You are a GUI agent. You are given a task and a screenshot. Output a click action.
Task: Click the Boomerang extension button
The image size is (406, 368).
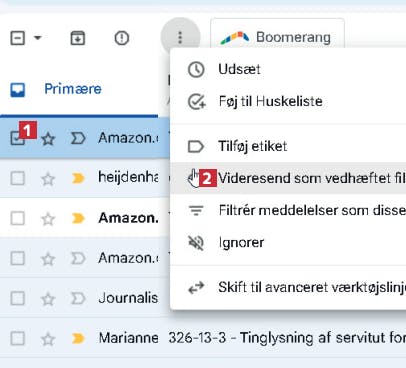click(277, 36)
